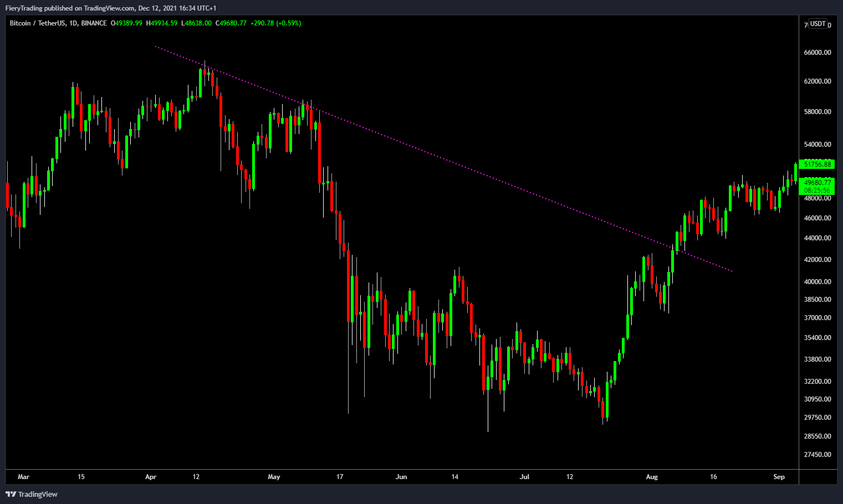
Task: Click the 42000.00 price axis label
Action: [x=818, y=259]
